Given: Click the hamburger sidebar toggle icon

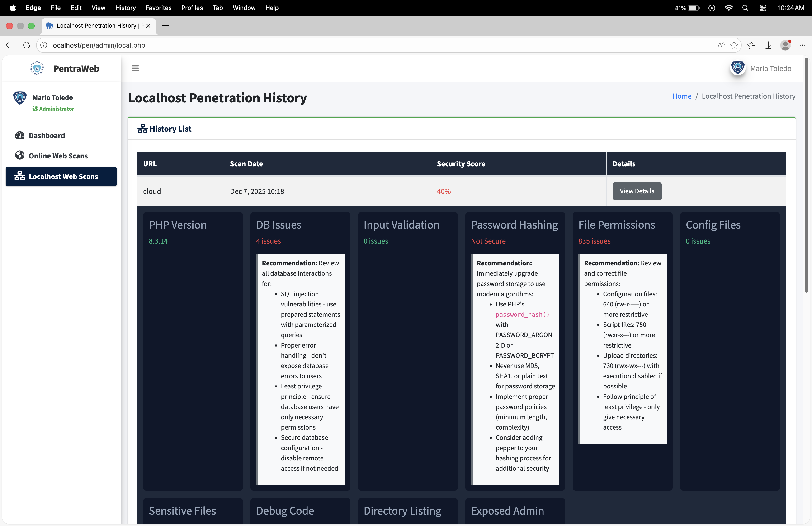Looking at the screenshot, I should [x=135, y=68].
